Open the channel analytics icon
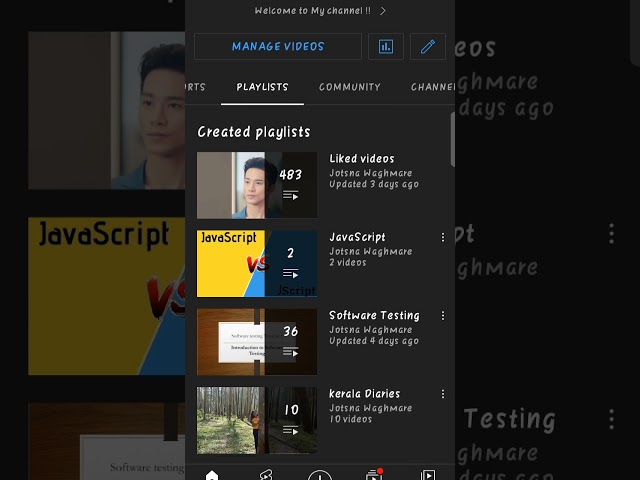The image size is (640, 480). [x=386, y=47]
